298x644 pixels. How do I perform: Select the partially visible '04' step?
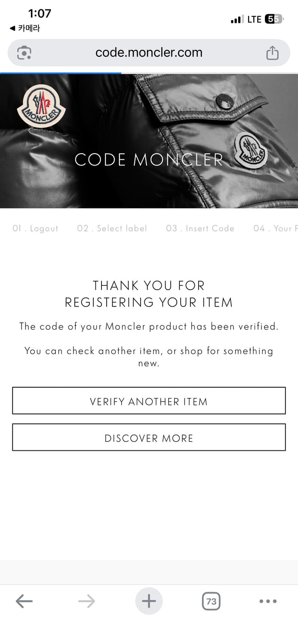coord(275,228)
